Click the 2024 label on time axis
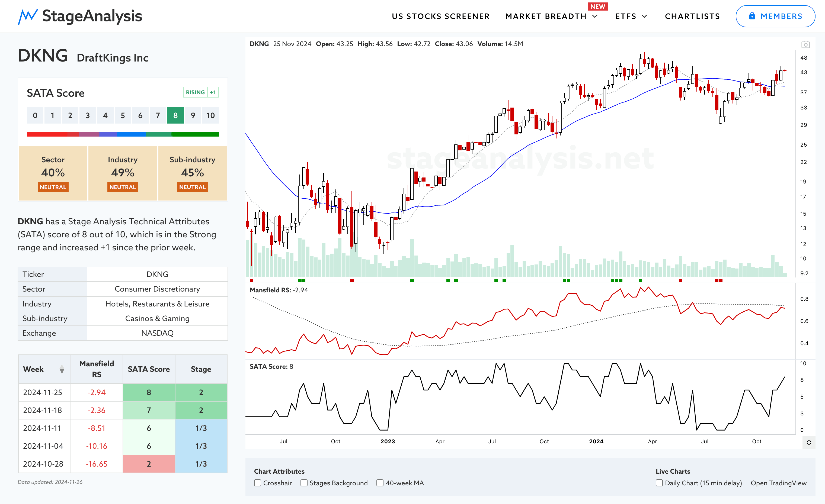 point(596,441)
